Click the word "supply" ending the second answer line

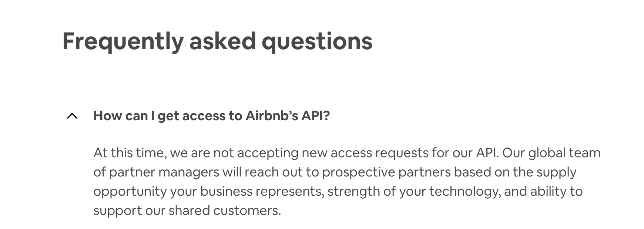[x=556, y=172]
